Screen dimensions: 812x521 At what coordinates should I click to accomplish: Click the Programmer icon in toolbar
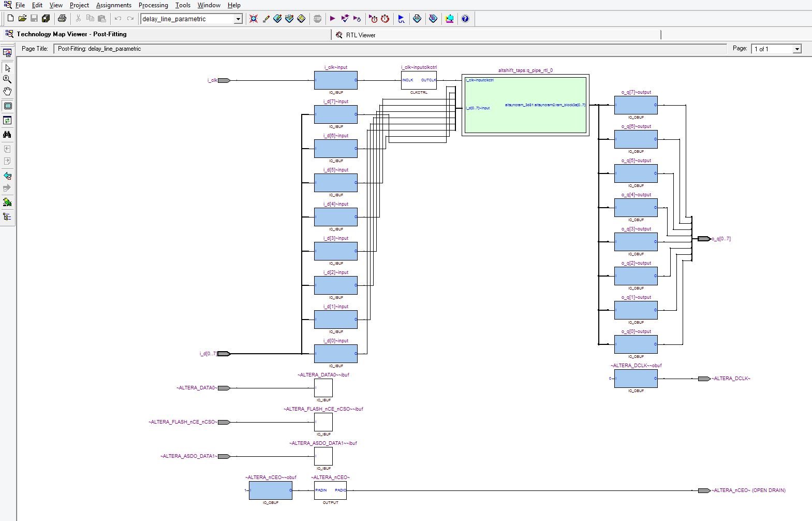tap(433, 19)
